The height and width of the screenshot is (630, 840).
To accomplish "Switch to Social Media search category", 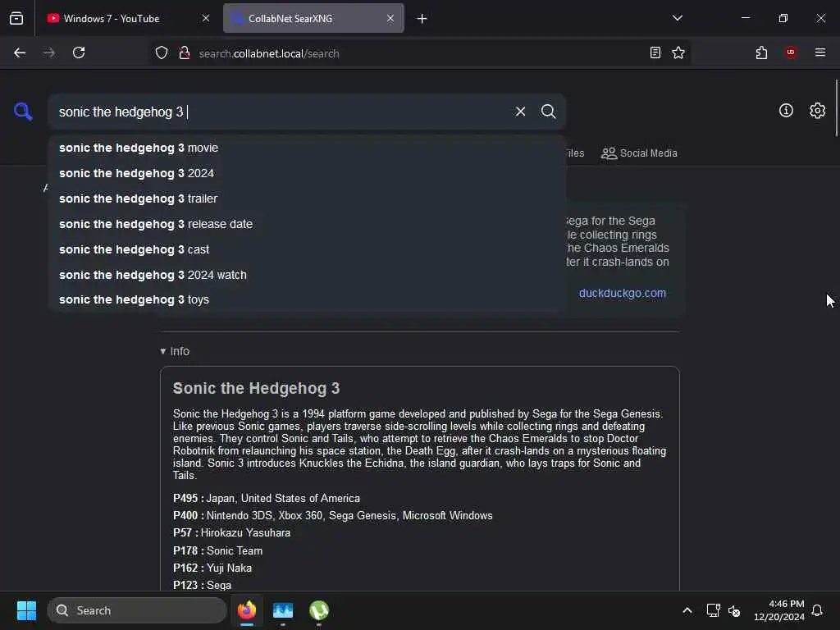I will (639, 153).
